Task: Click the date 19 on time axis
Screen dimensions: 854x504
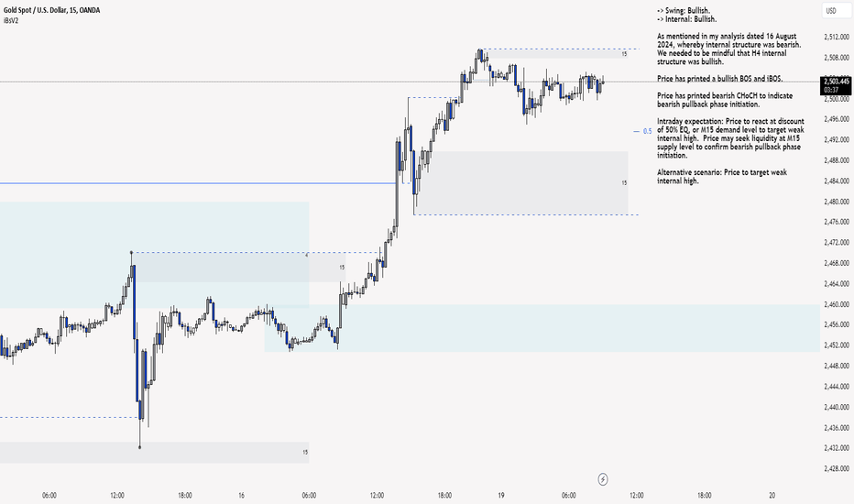Action: pyautogui.click(x=500, y=495)
